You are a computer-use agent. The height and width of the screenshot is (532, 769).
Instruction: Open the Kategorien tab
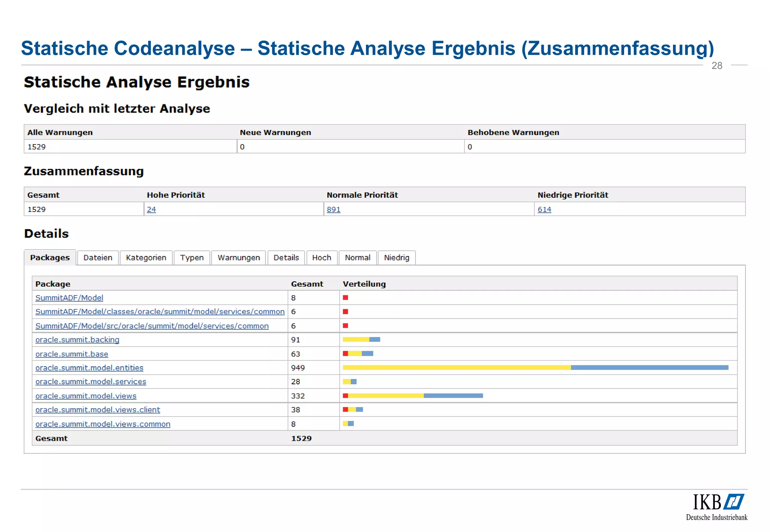point(146,257)
